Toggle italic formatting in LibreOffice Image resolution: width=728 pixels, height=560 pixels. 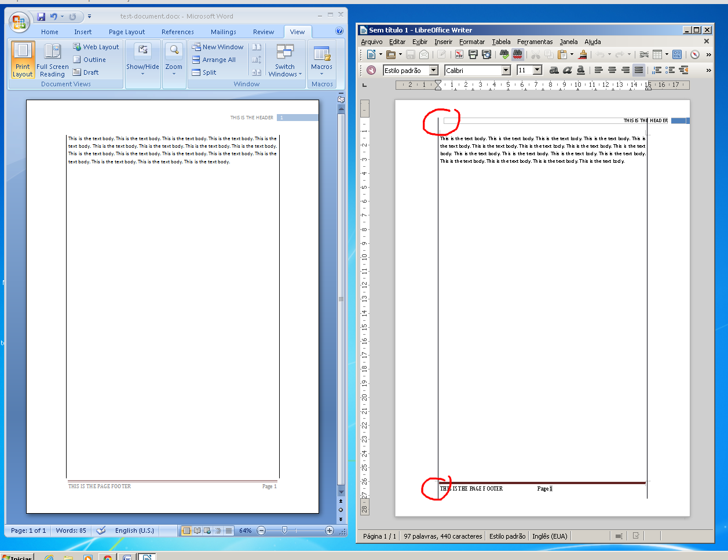[x=567, y=70]
